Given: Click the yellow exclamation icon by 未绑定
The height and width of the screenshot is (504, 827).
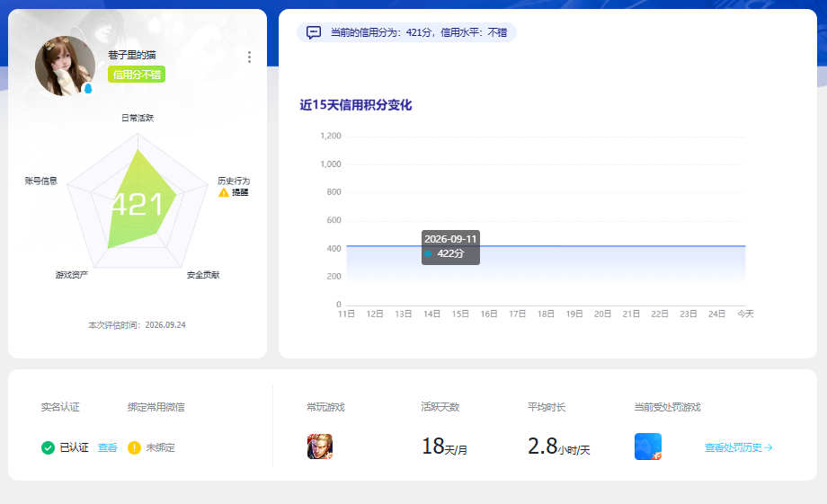Looking at the screenshot, I should [135, 447].
